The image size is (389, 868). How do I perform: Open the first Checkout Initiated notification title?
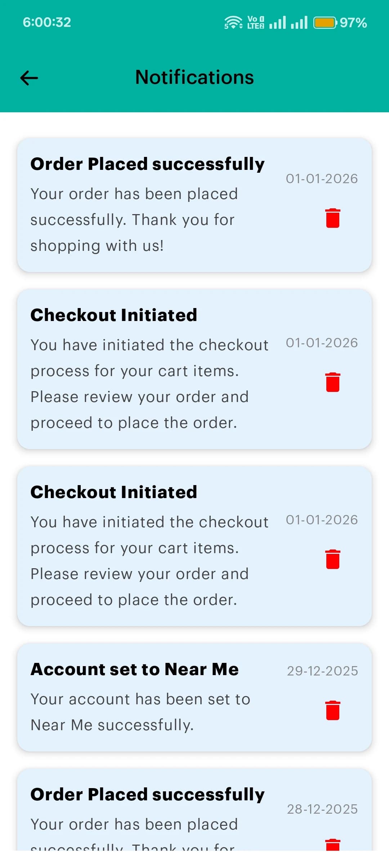tap(114, 315)
